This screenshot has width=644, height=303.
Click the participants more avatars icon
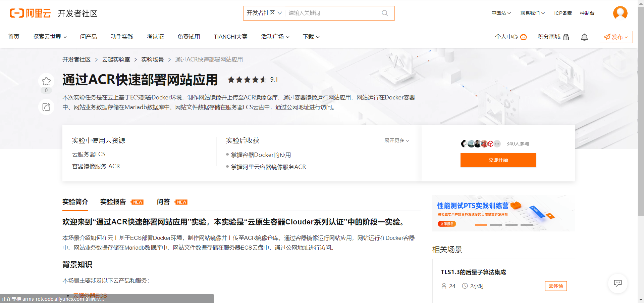click(497, 144)
